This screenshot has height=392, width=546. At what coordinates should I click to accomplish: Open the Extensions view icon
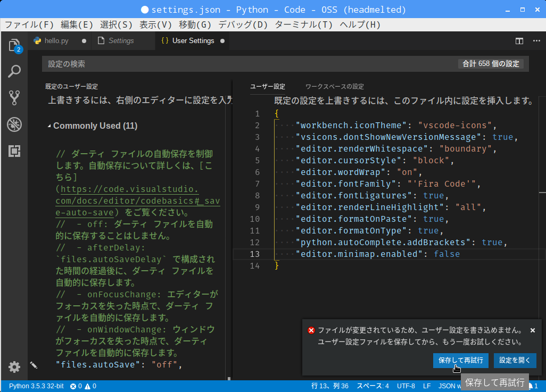[x=14, y=151]
